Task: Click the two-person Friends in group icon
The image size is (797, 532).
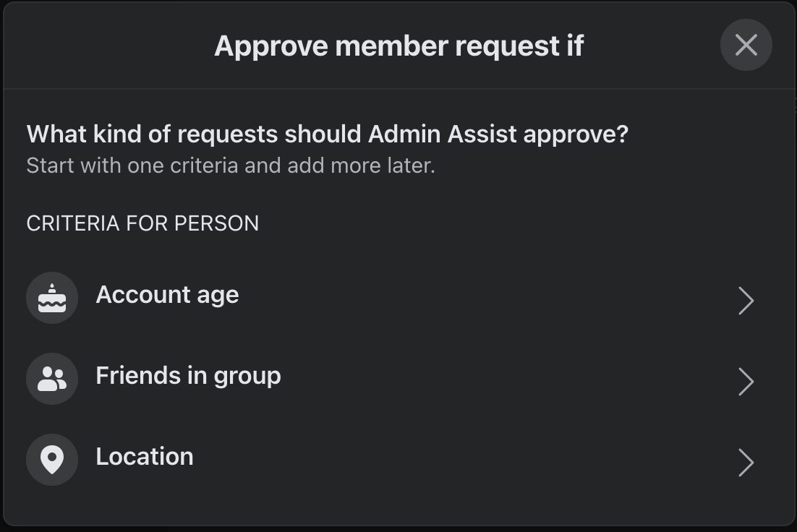Action: pyautogui.click(x=52, y=379)
